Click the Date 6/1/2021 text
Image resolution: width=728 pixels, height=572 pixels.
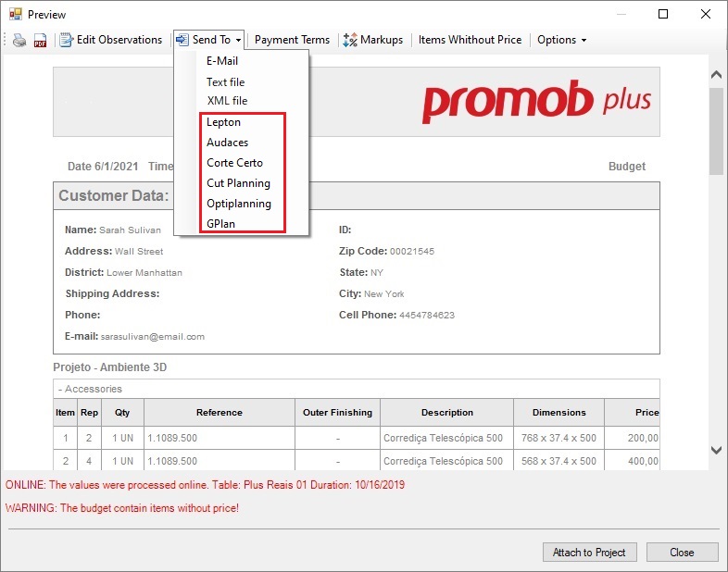coord(103,166)
